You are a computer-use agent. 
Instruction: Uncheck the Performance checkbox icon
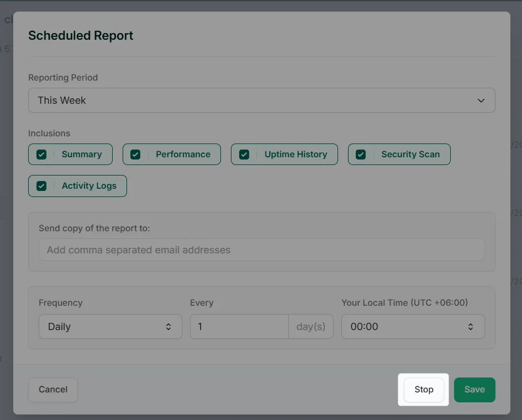click(135, 155)
